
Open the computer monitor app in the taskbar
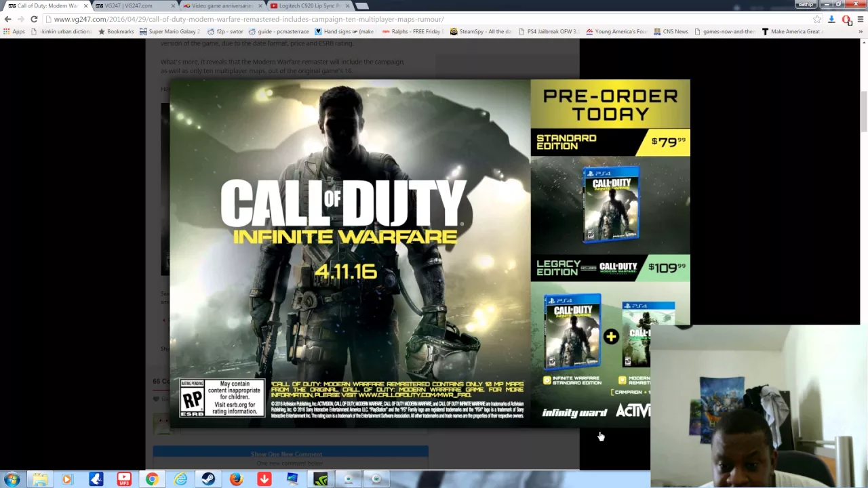(x=292, y=479)
